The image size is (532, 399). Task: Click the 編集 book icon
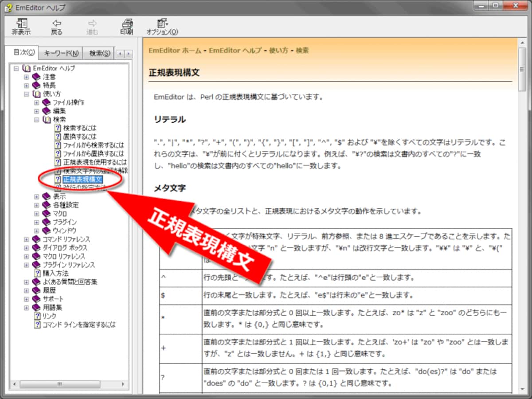click(47, 111)
